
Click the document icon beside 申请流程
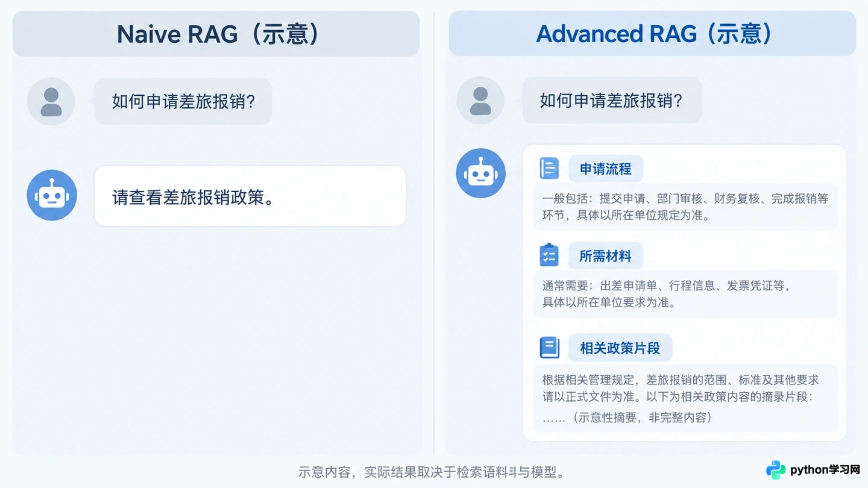click(549, 169)
